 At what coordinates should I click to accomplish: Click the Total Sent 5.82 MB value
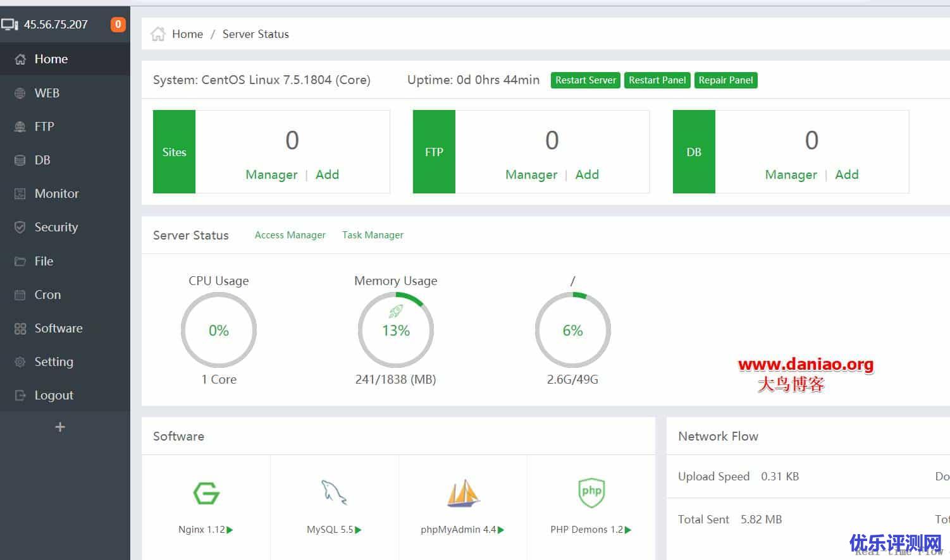(x=761, y=520)
